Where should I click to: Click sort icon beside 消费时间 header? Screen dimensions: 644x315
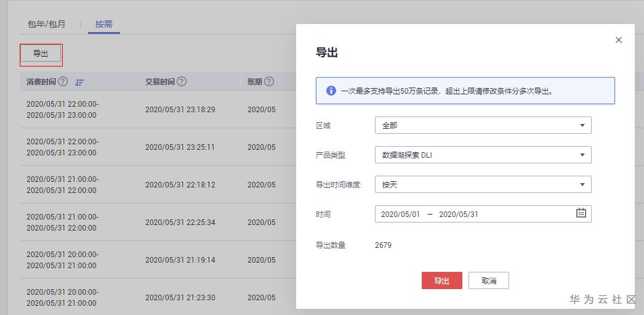tap(79, 82)
